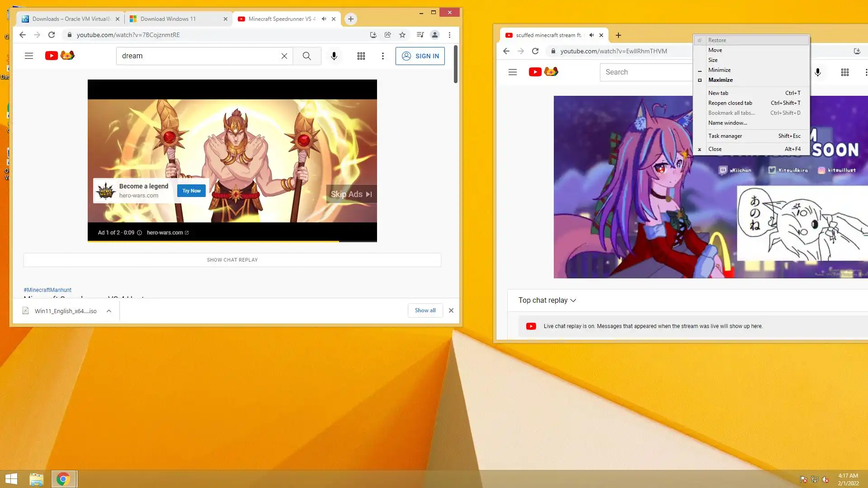Expand Win11 ISO download options arrow
Image resolution: width=868 pixels, height=488 pixels.
click(x=109, y=311)
